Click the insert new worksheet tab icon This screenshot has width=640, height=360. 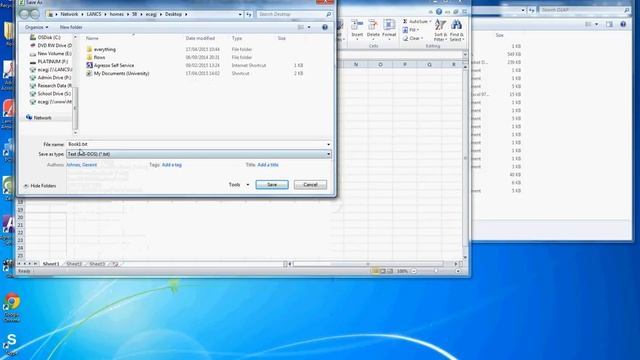[x=115, y=264]
